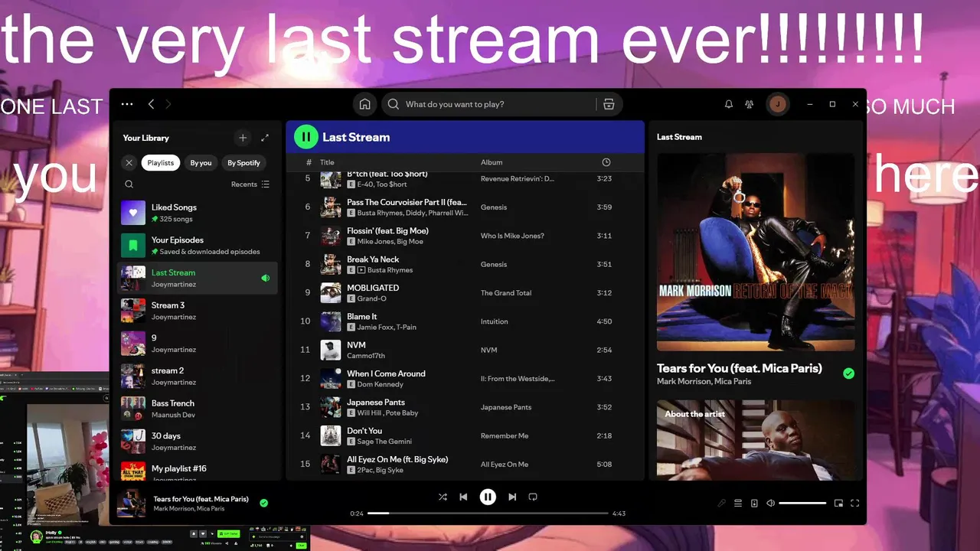Click Japanese Pants track title

tap(376, 403)
